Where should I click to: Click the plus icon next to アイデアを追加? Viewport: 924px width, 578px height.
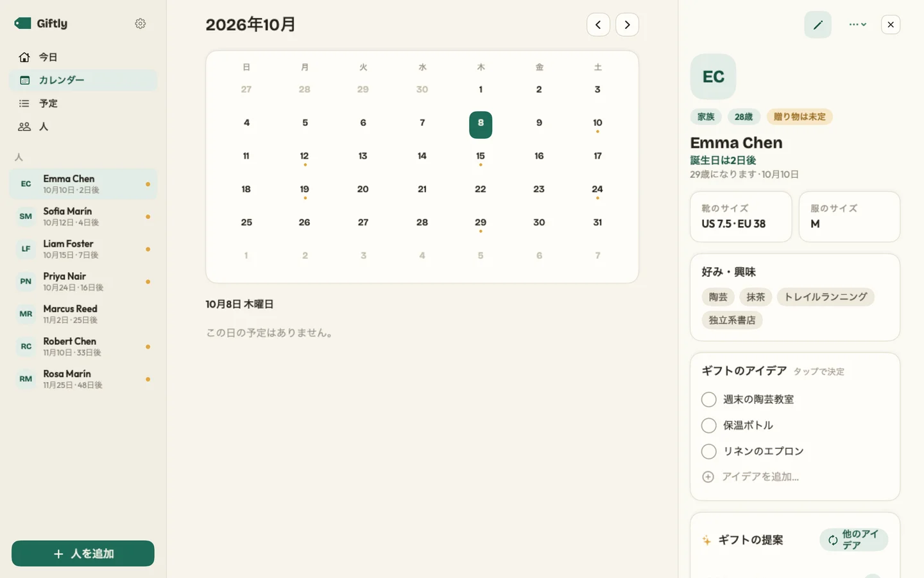[x=708, y=477]
